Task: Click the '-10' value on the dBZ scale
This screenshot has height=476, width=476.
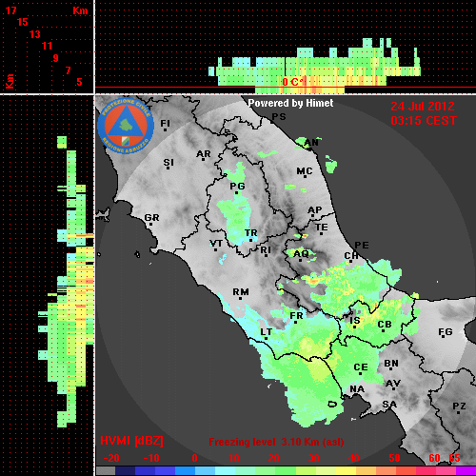Action: [151, 458]
